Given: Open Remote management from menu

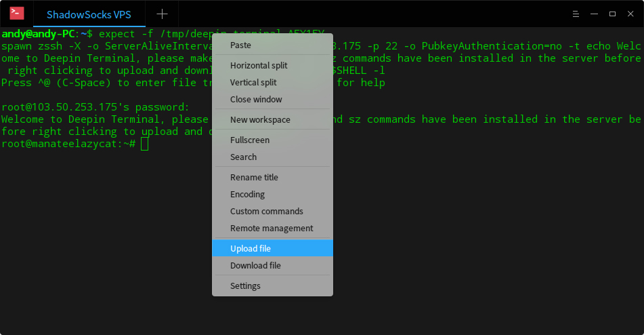Looking at the screenshot, I should click(272, 229).
